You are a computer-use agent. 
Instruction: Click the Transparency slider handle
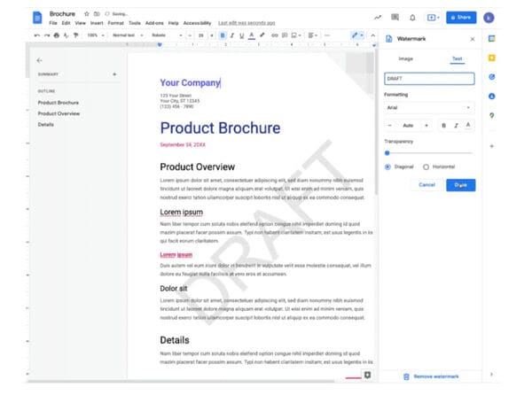click(x=387, y=153)
